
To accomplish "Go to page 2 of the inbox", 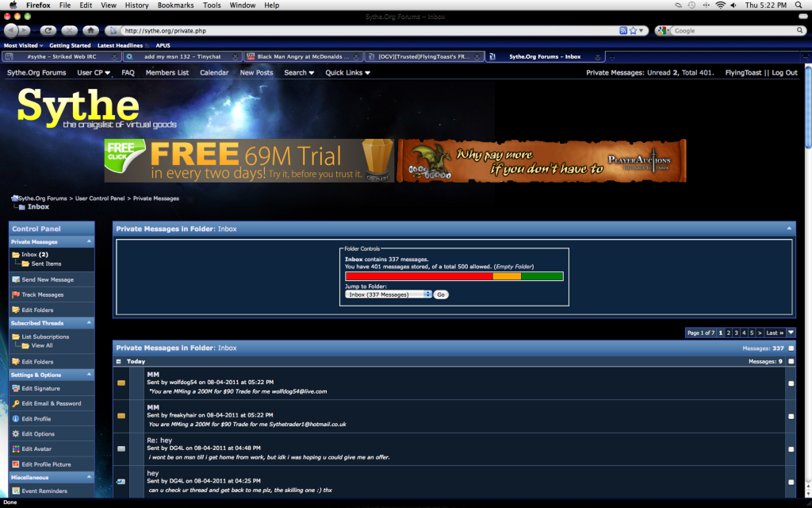I will [x=728, y=333].
